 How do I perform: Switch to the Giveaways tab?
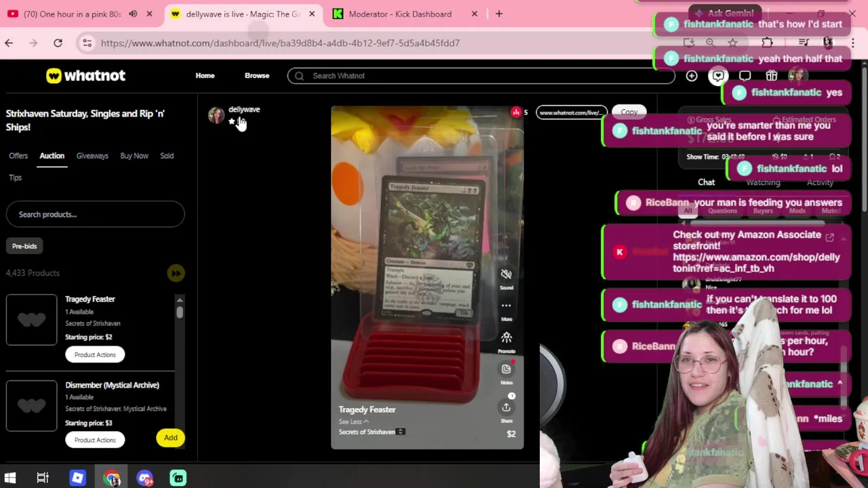92,156
